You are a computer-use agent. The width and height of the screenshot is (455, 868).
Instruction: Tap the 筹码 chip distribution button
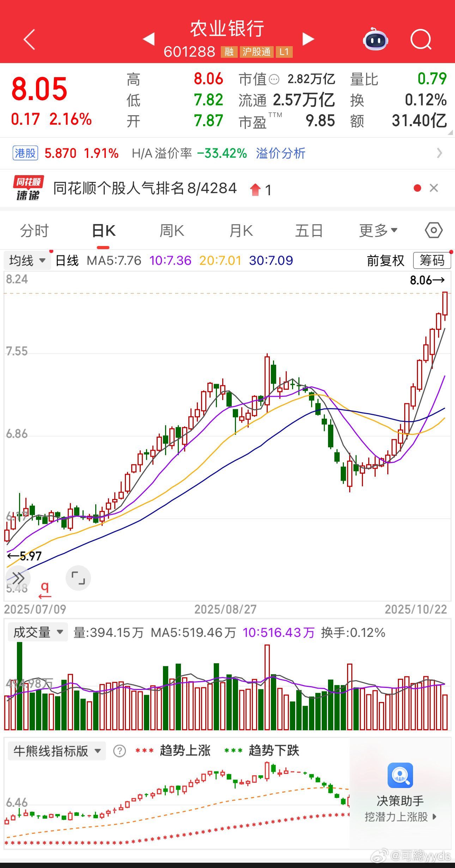(x=432, y=261)
